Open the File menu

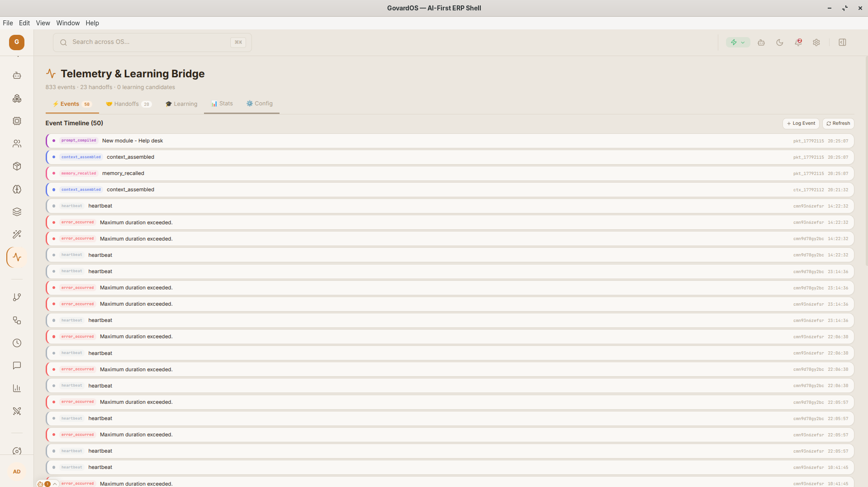(8, 23)
